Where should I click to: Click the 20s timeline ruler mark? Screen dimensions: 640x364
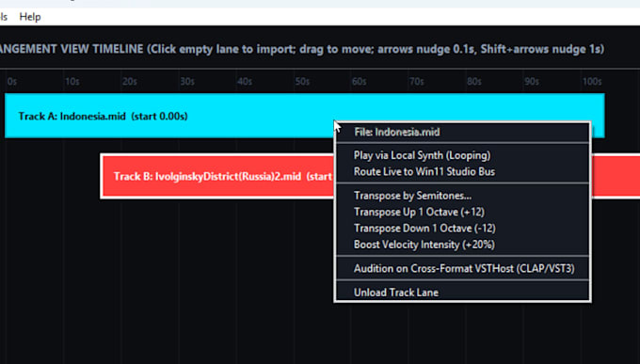pos(129,82)
